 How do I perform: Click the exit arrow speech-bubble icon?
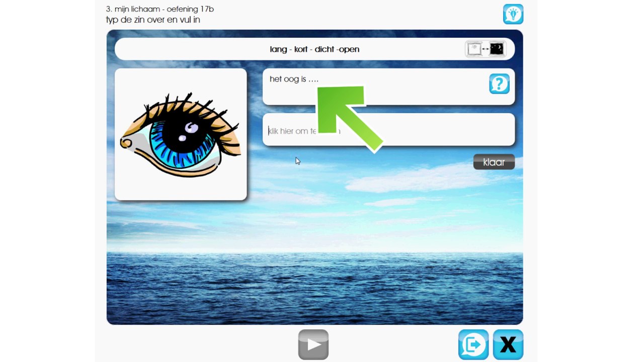pos(473,344)
